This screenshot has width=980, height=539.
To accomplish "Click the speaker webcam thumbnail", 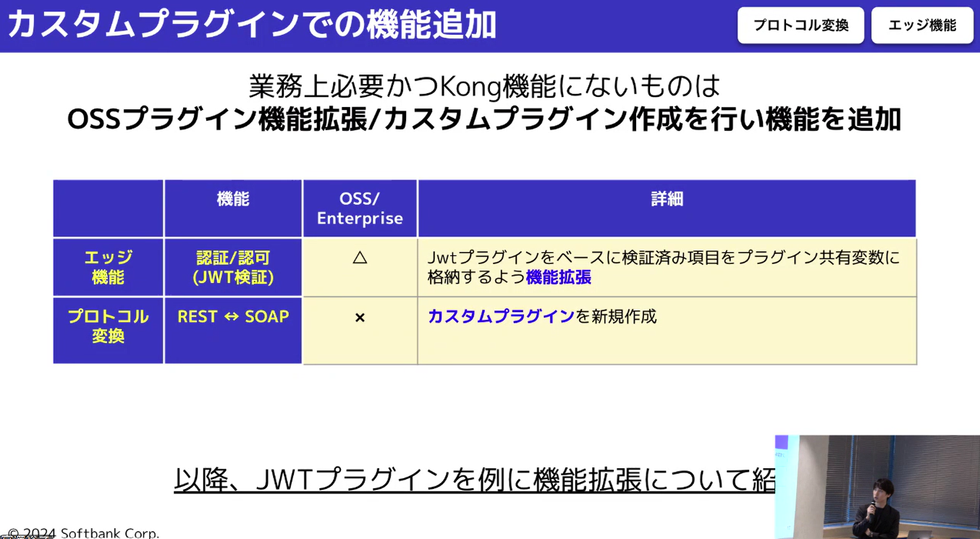I will pyautogui.click(x=877, y=487).
